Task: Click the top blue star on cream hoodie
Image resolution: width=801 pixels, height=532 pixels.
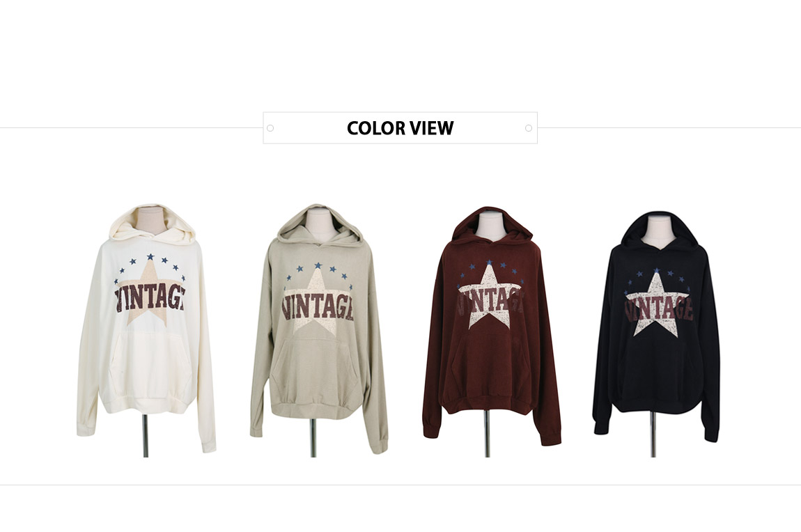Action: 150,257
